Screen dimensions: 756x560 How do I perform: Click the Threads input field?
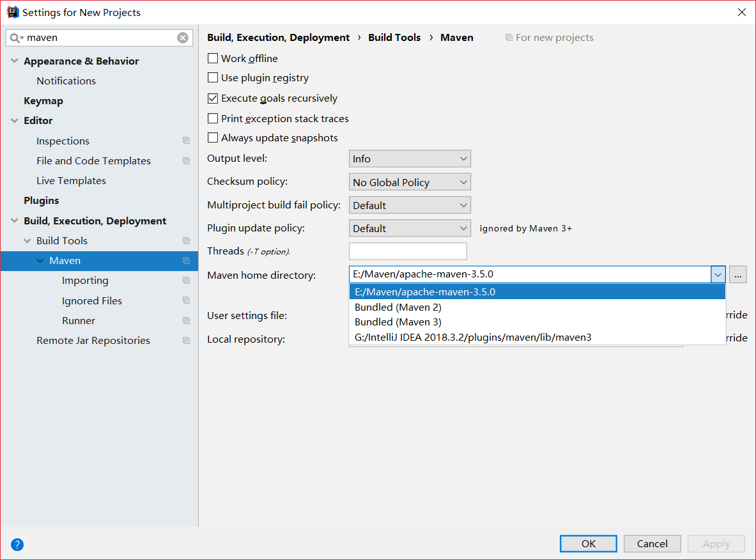tap(408, 251)
